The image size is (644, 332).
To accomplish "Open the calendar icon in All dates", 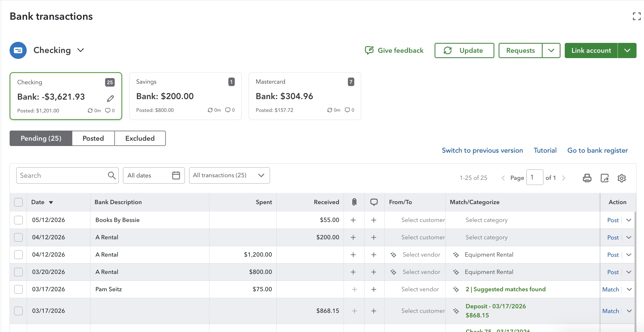I will pos(176,175).
